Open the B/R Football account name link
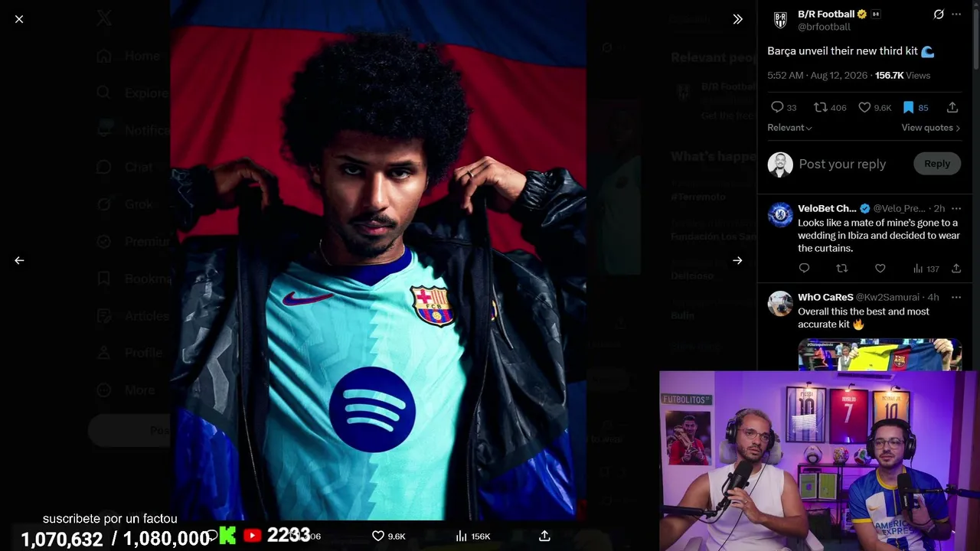The image size is (980, 551). tap(826, 14)
